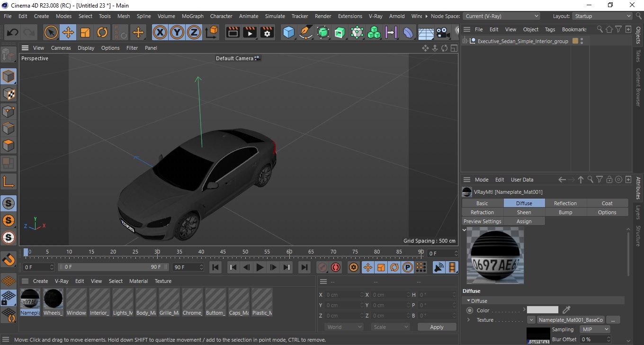Select the Wheels_ material thumbnail

tap(53, 302)
